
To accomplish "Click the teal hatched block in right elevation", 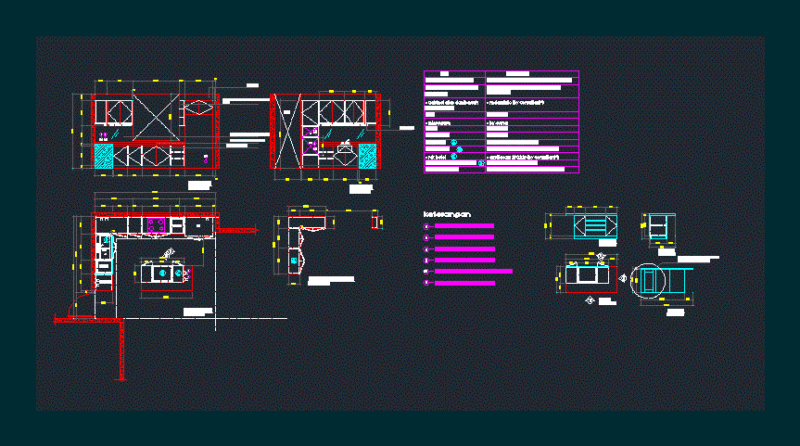I will point(367,156).
